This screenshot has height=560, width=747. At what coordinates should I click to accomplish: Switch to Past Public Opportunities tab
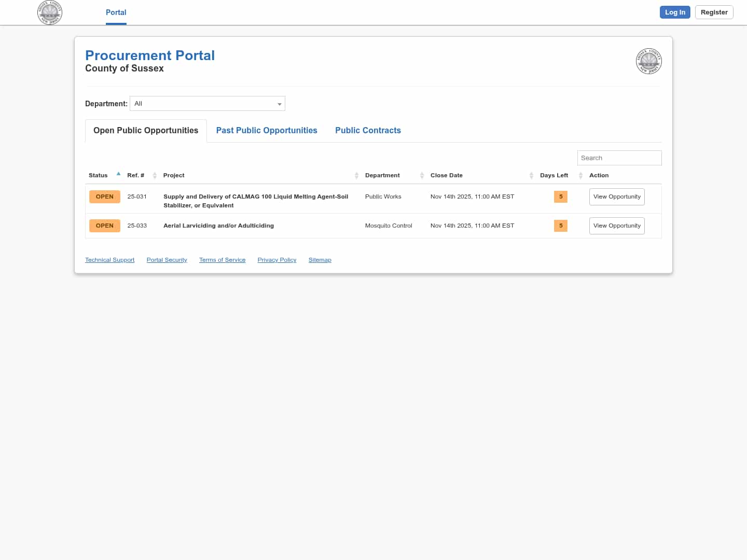coord(267,131)
